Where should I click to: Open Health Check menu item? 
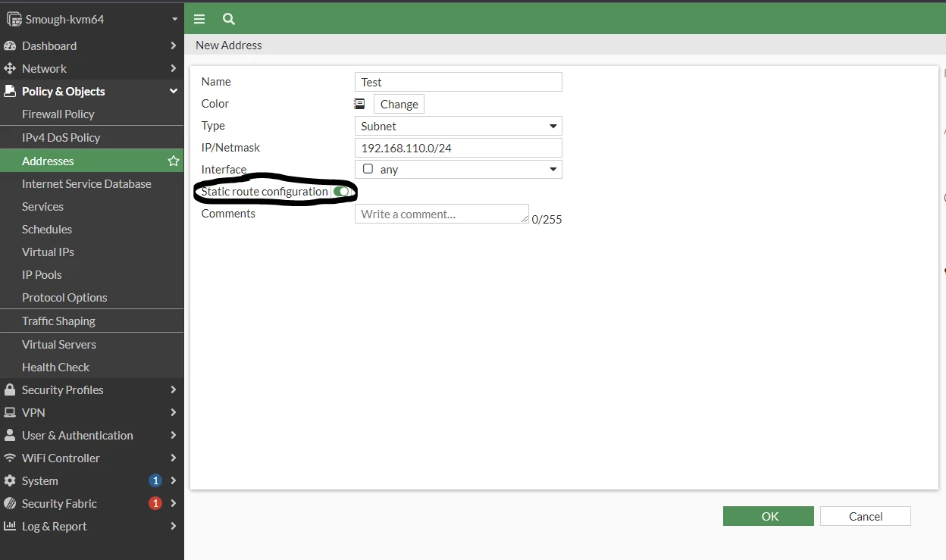[92, 367]
